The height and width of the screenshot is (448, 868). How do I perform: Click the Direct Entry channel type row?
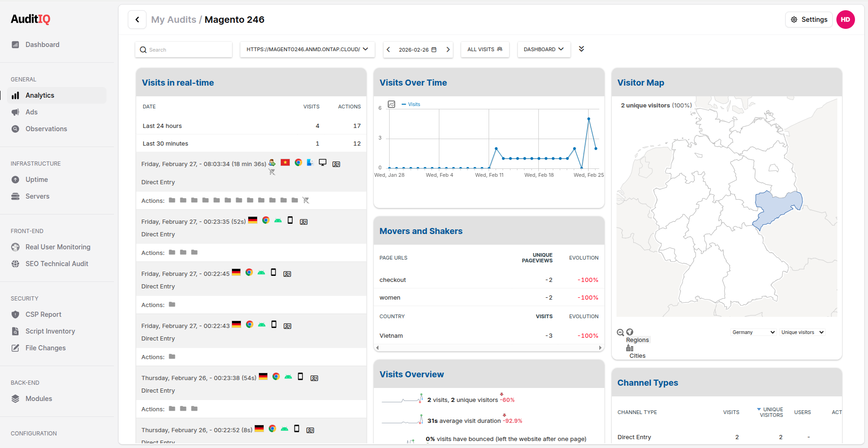click(x=727, y=437)
